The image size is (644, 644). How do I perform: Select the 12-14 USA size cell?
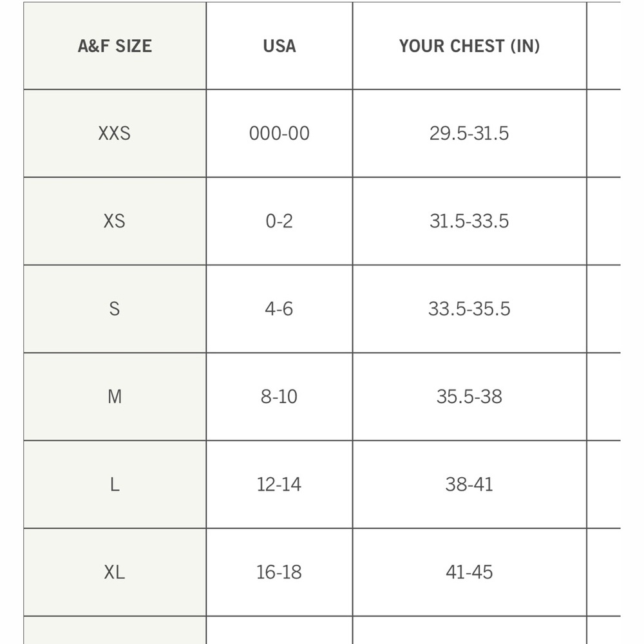[x=279, y=484]
